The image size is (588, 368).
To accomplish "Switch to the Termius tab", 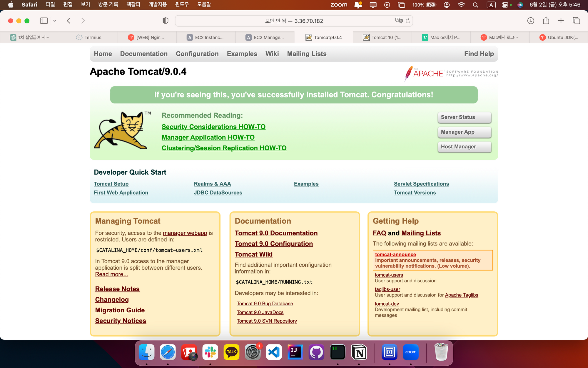I will [88, 37].
